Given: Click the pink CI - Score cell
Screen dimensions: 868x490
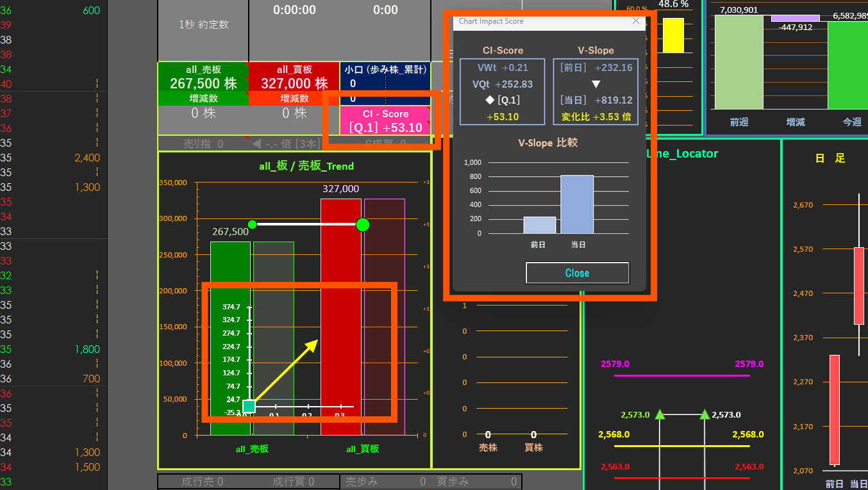Looking at the screenshot, I should (385, 120).
